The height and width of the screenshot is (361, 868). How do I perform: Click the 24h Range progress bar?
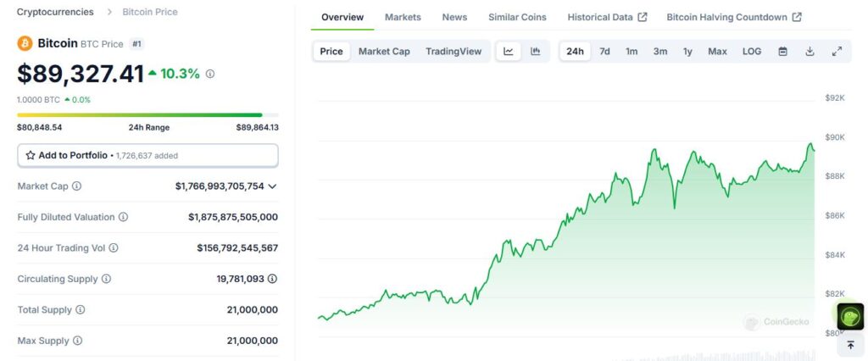[x=147, y=115]
